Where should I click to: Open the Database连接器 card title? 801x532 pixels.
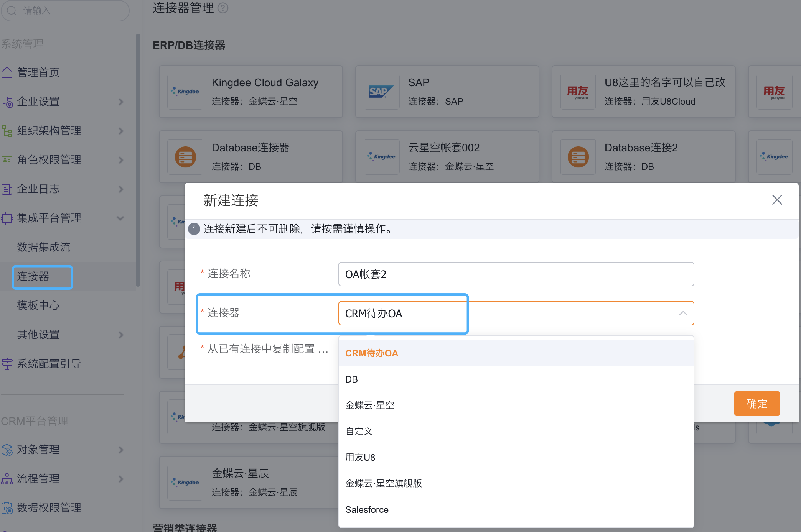click(251, 148)
